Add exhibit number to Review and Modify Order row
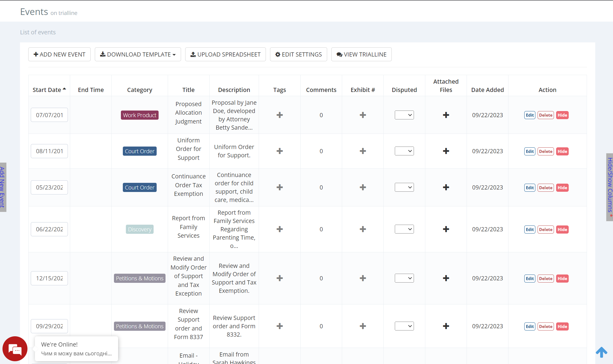Image resolution: width=613 pixels, height=364 pixels. pos(363,278)
